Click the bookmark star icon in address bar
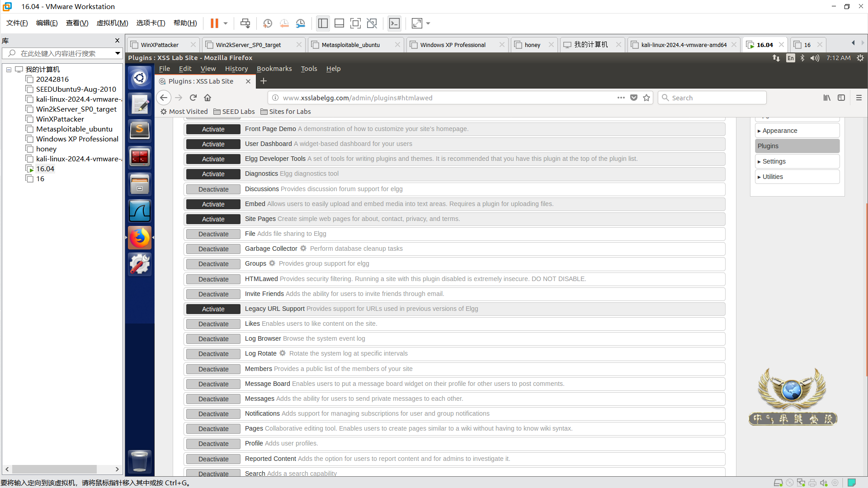The height and width of the screenshot is (488, 868). [646, 98]
